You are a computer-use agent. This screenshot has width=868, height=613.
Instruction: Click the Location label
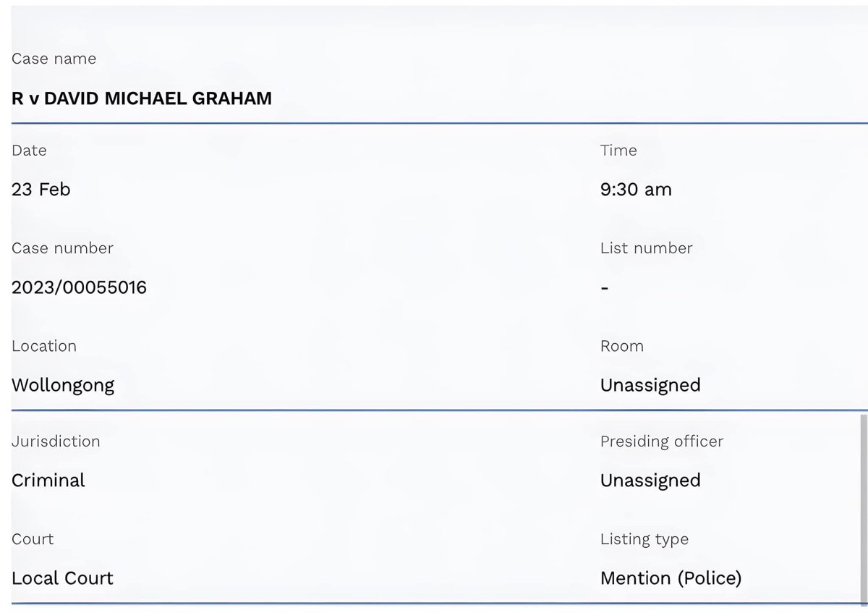pyautogui.click(x=44, y=346)
